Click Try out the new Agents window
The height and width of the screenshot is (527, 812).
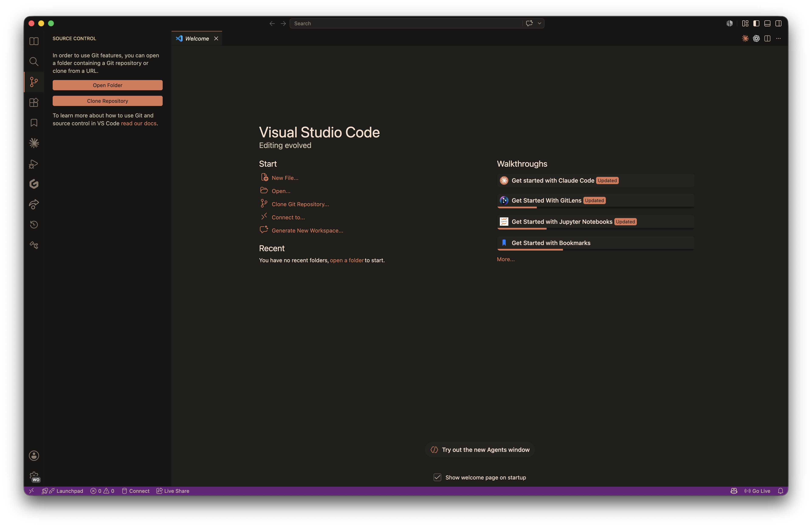tap(480, 449)
